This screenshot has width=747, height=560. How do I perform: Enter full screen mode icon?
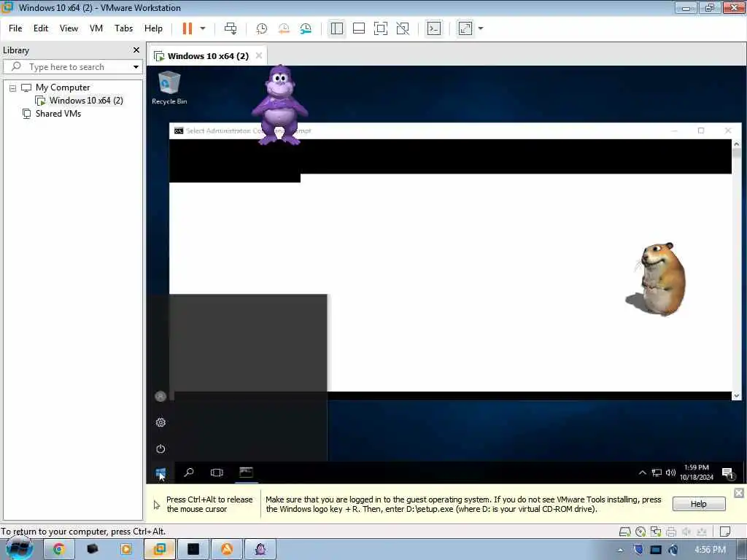coord(381,28)
